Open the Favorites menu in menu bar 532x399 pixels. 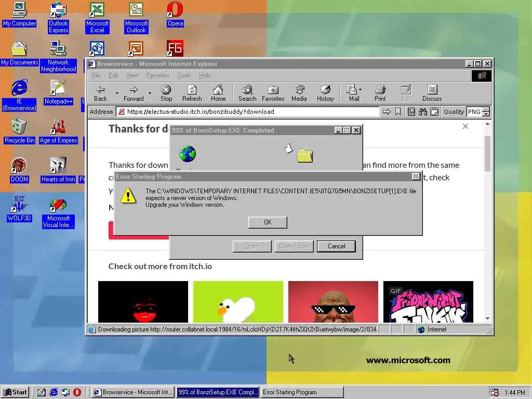(157, 75)
